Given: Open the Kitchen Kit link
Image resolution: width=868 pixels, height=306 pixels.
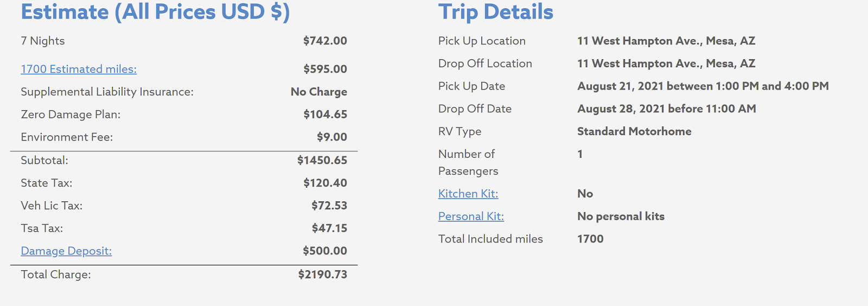Looking at the screenshot, I should 468,194.
